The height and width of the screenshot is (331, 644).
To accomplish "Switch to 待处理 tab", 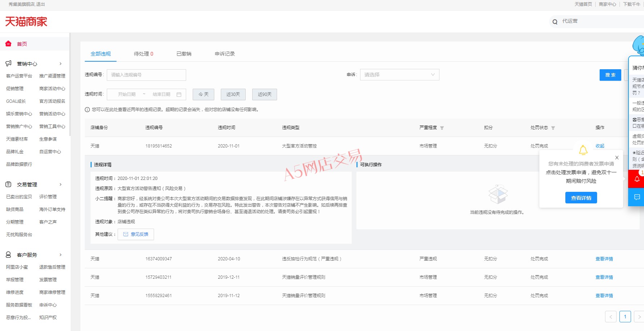I will point(144,54).
